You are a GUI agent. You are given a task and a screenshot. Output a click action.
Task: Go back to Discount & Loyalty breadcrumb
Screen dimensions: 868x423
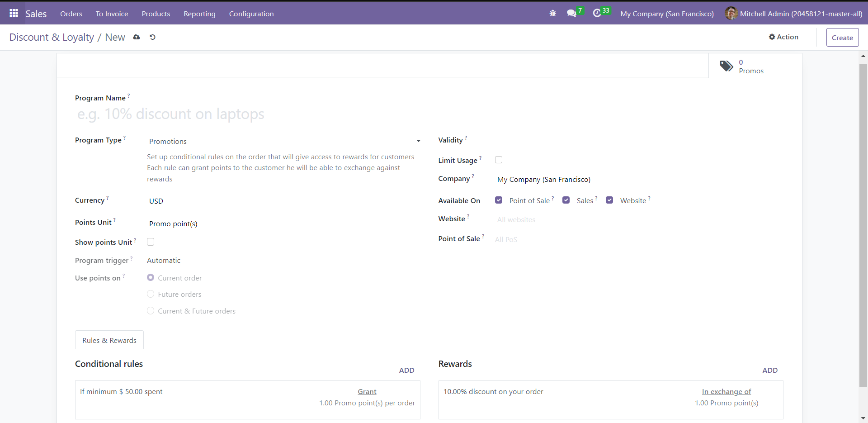pos(52,37)
